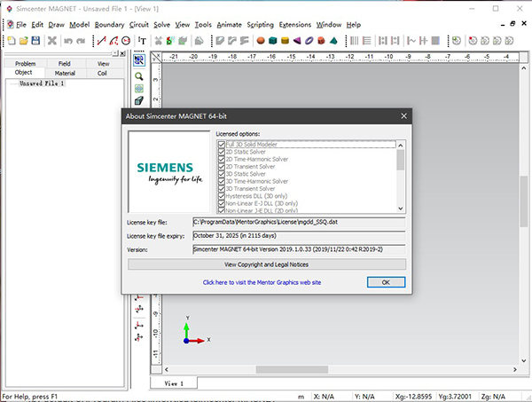Select Unsaved File 1 in object tree
This screenshot has height=402, width=532.
tap(42, 83)
